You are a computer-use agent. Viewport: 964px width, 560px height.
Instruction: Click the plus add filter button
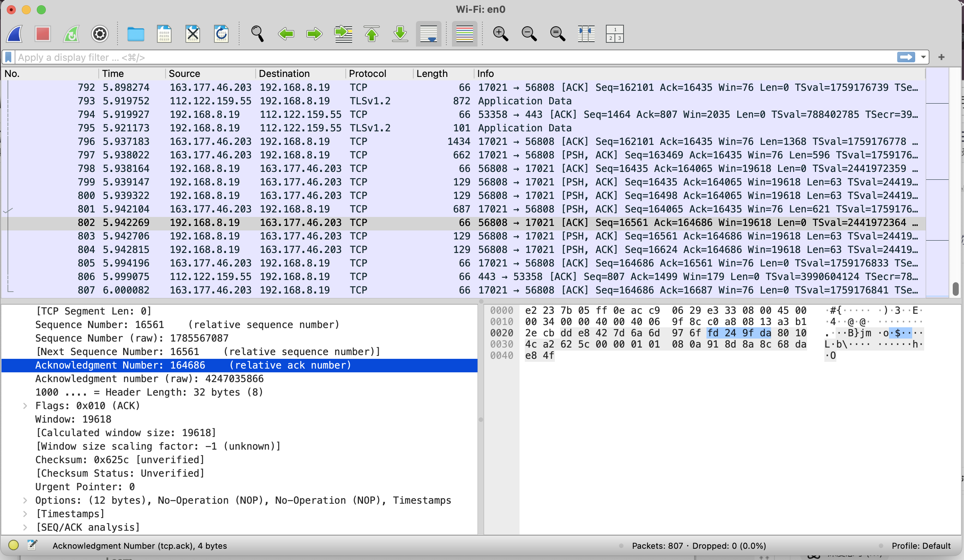[941, 57]
